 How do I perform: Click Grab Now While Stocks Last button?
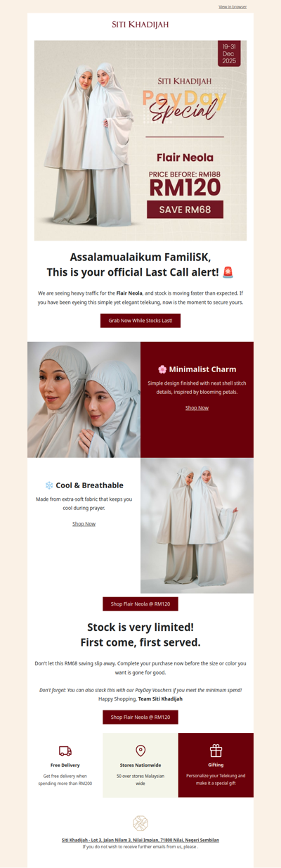(x=140, y=321)
